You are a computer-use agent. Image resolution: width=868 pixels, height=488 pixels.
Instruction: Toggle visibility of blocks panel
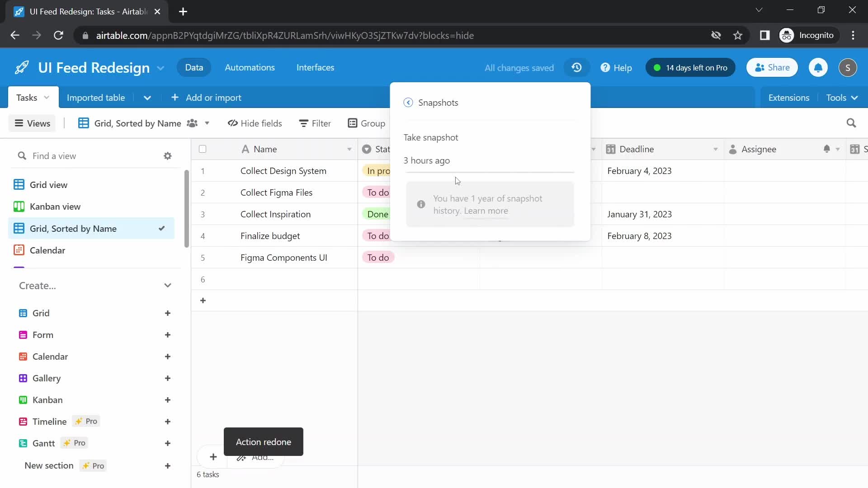(788, 97)
